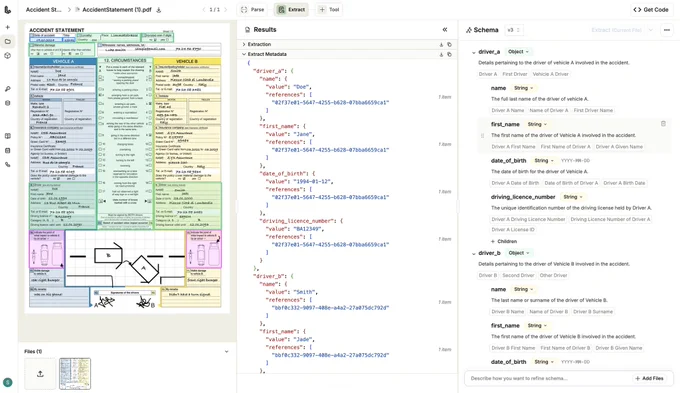
Task: Collapse the Results panel with double chevron
Action: (x=445, y=29)
